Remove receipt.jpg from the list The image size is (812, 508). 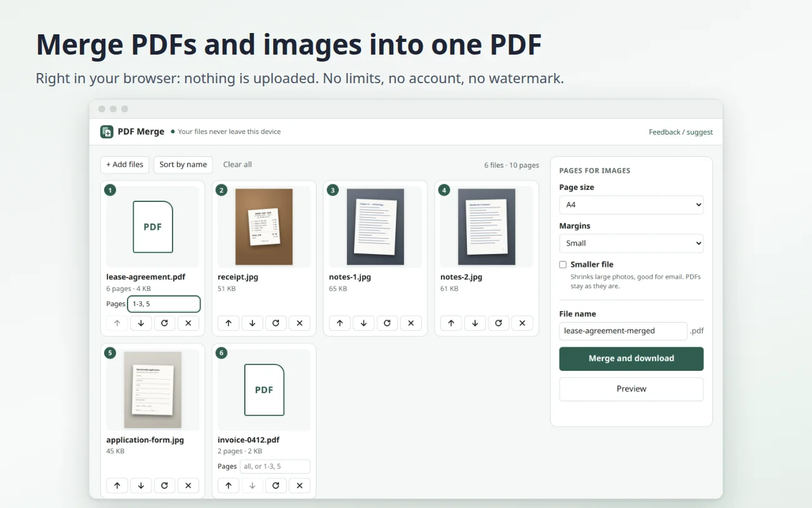click(299, 323)
